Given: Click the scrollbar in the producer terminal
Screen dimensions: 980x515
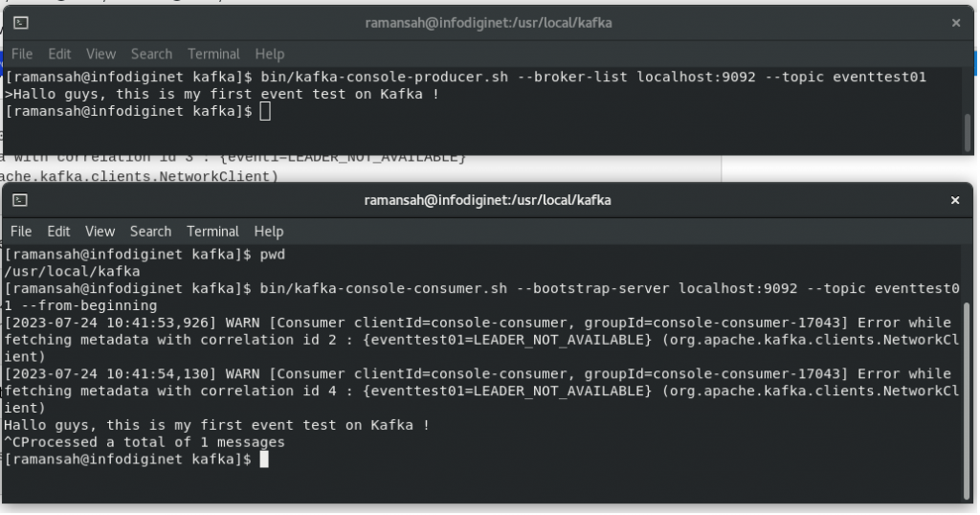Looking at the screenshot, I should (x=969, y=132).
